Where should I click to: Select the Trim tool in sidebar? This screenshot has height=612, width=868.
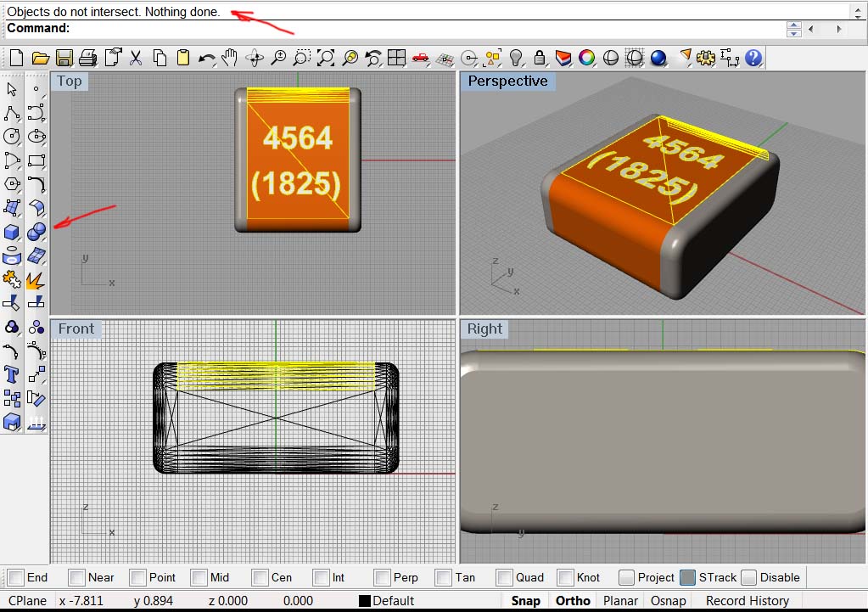(12, 304)
